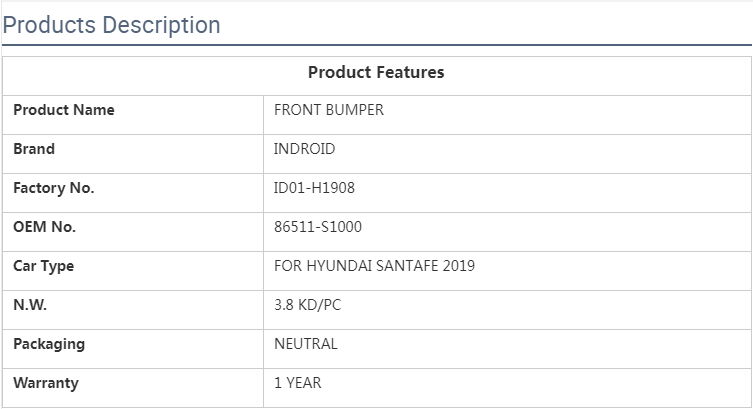Image resolution: width=753 pixels, height=409 pixels.
Task: Click the 1 YEAR warranty value
Action: point(297,383)
